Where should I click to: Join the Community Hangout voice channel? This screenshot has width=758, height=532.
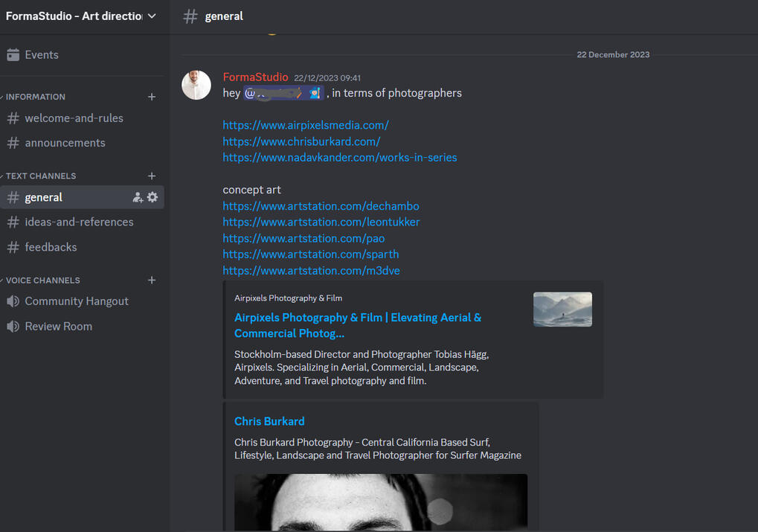click(x=76, y=301)
